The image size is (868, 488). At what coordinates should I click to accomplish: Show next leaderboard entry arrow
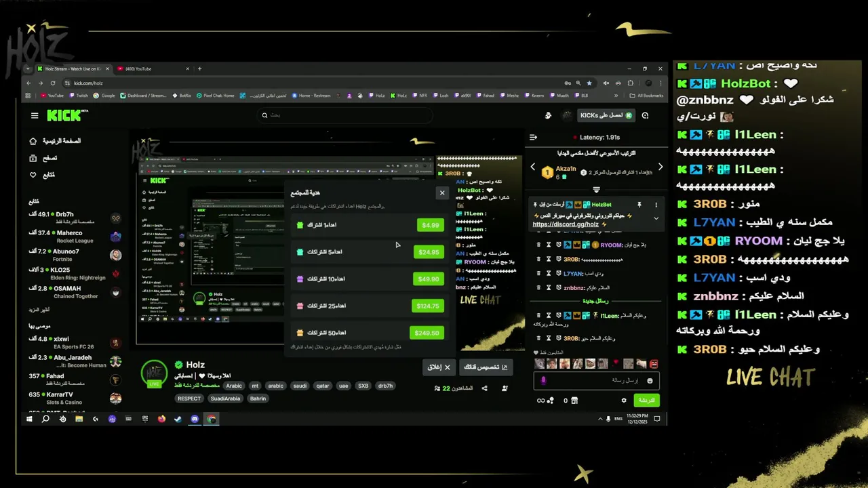[x=660, y=167]
